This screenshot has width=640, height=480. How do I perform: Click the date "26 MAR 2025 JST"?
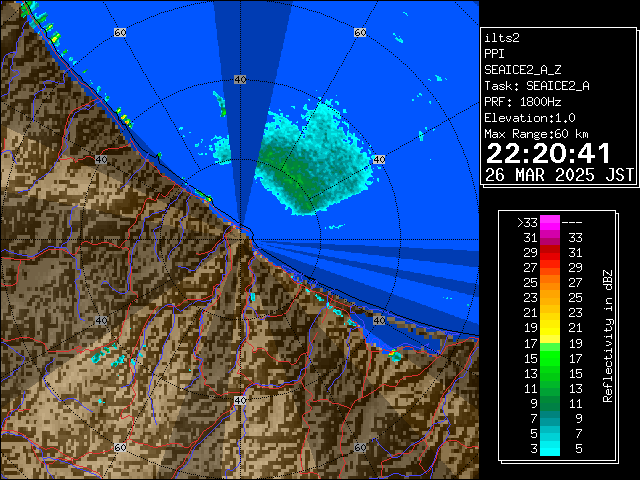click(x=560, y=175)
